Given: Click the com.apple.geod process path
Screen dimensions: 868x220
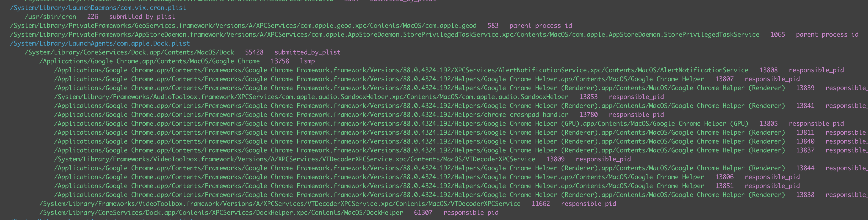Looking at the screenshot, I should click(243, 26).
